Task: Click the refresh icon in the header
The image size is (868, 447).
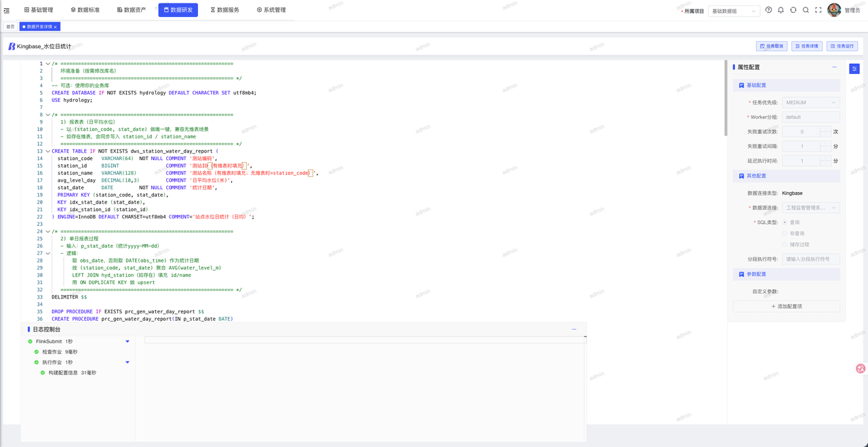Action: click(793, 10)
